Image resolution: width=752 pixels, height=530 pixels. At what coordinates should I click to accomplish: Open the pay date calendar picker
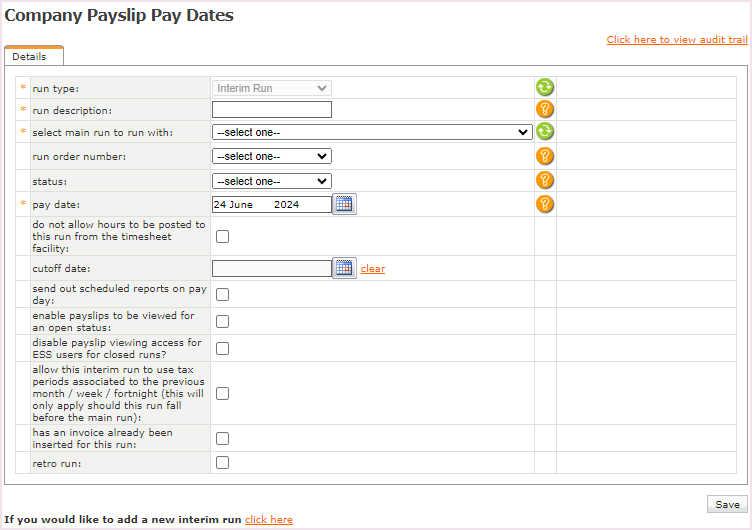click(344, 204)
